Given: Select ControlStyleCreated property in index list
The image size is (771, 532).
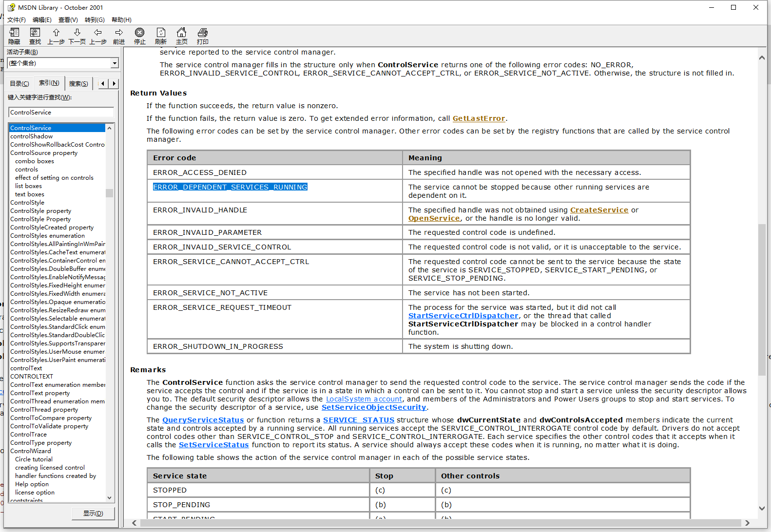Looking at the screenshot, I should point(52,228).
